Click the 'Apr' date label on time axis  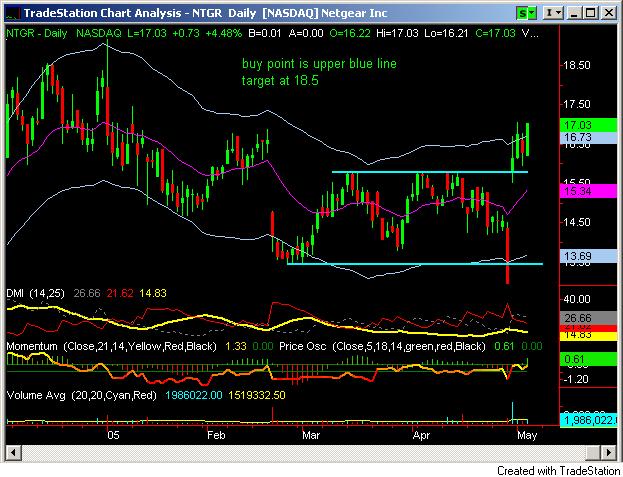421,436
